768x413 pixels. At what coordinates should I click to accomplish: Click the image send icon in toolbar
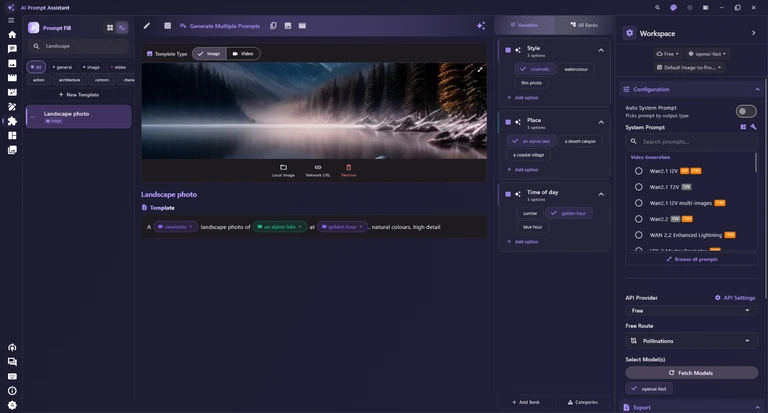(x=288, y=26)
